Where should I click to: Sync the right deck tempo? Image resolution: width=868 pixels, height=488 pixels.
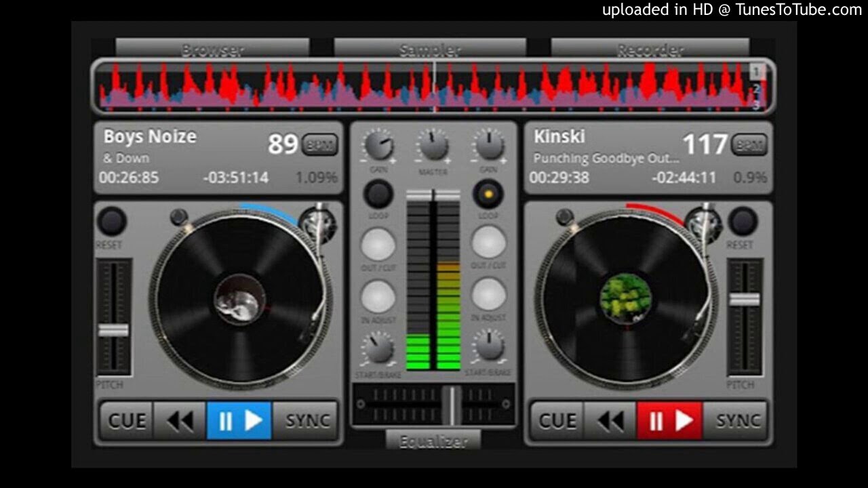click(x=736, y=421)
